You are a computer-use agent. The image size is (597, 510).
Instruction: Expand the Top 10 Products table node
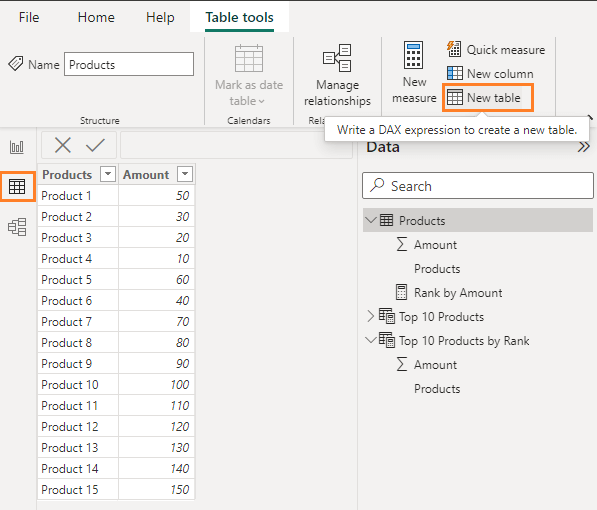(x=370, y=316)
